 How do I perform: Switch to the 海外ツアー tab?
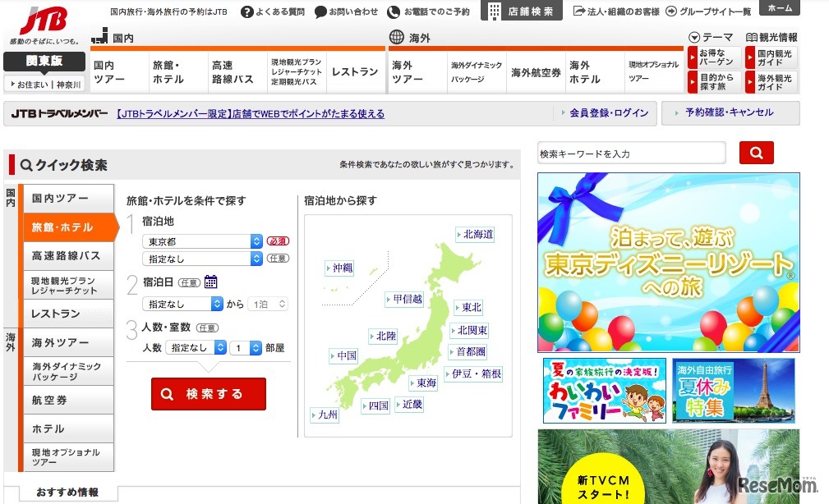62,341
